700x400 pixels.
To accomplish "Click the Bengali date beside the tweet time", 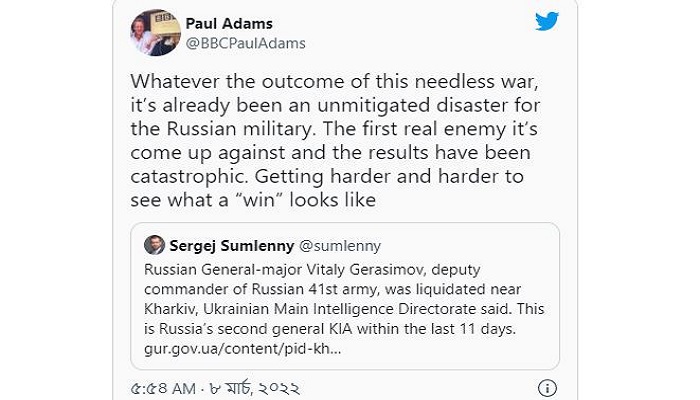I will (x=254, y=388).
